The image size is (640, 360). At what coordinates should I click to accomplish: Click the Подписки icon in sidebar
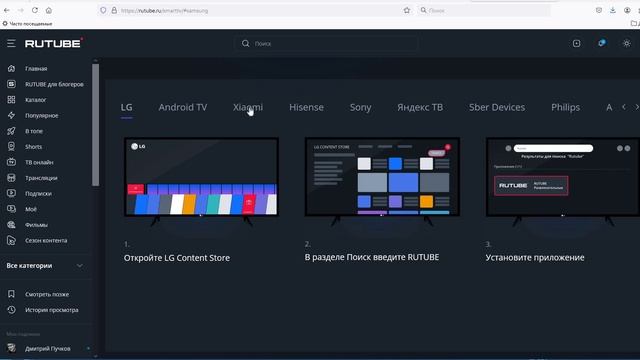pyautogui.click(x=11, y=193)
